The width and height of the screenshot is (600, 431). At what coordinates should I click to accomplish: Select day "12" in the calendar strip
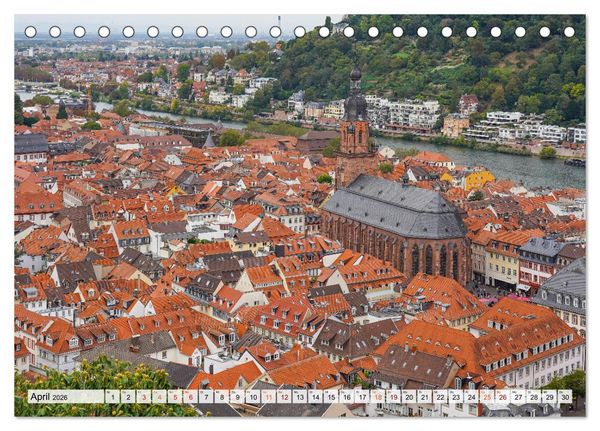point(284,397)
